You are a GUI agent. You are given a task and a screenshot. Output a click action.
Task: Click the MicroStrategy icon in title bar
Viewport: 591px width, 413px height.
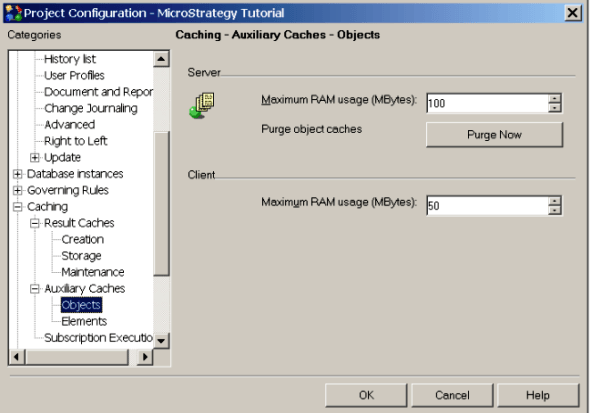(14, 13)
